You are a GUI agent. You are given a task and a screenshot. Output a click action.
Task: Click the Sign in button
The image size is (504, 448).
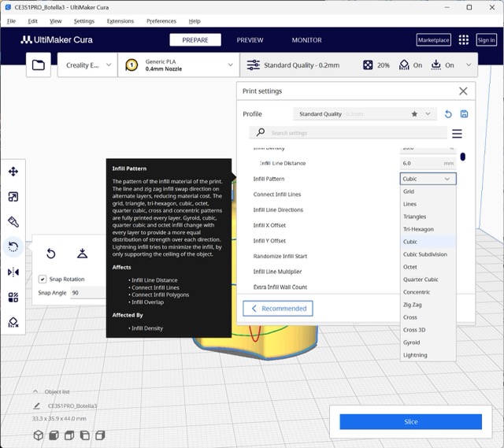[486, 40]
